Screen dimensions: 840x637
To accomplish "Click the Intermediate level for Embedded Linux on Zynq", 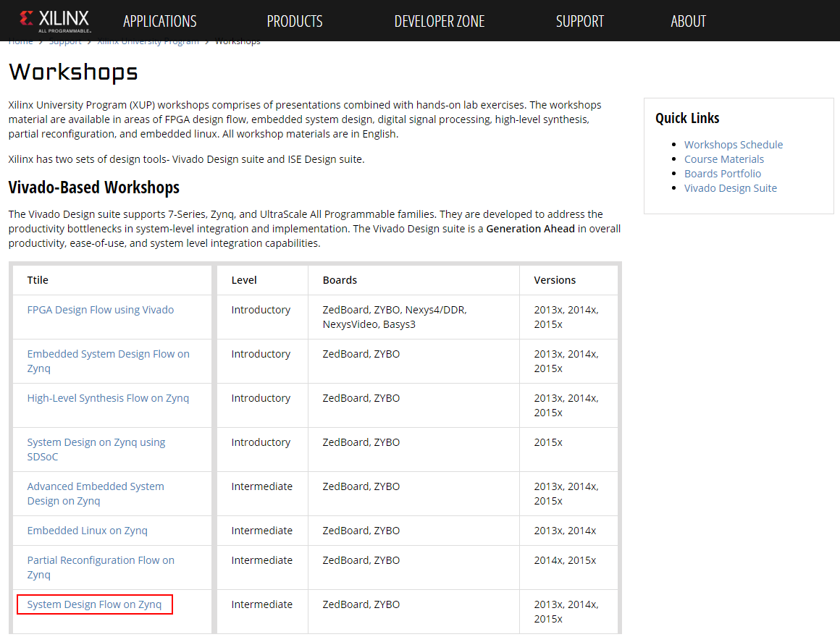I will [262, 531].
